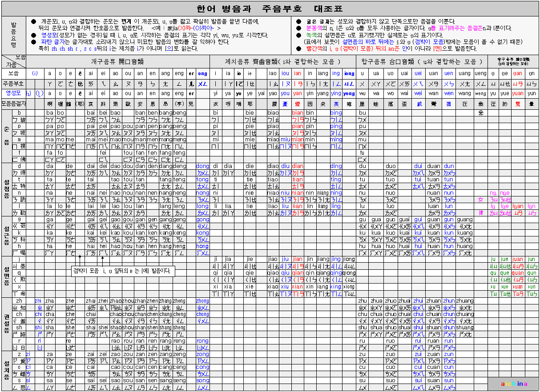The height and width of the screenshot is (392, 540).
Task: Click the '설치음' consonant group label
Action: point(6,370)
